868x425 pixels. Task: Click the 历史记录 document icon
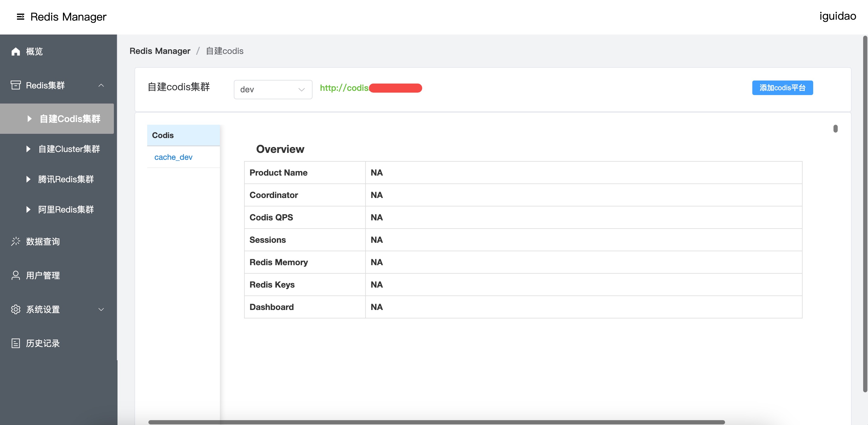[15, 343]
